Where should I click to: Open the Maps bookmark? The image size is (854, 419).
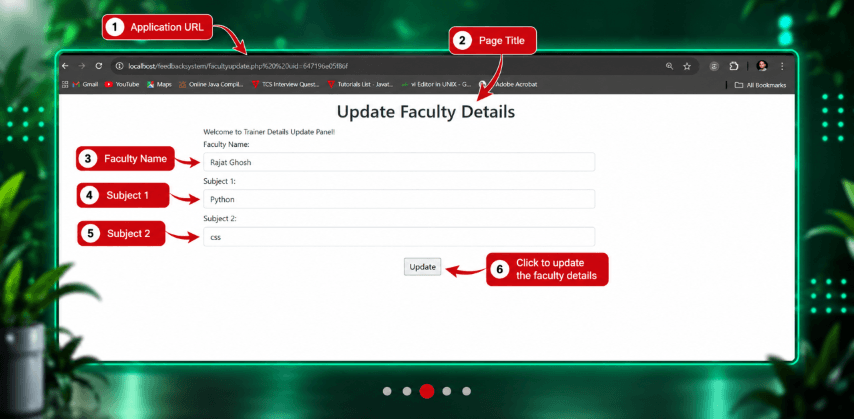click(x=160, y=84)
